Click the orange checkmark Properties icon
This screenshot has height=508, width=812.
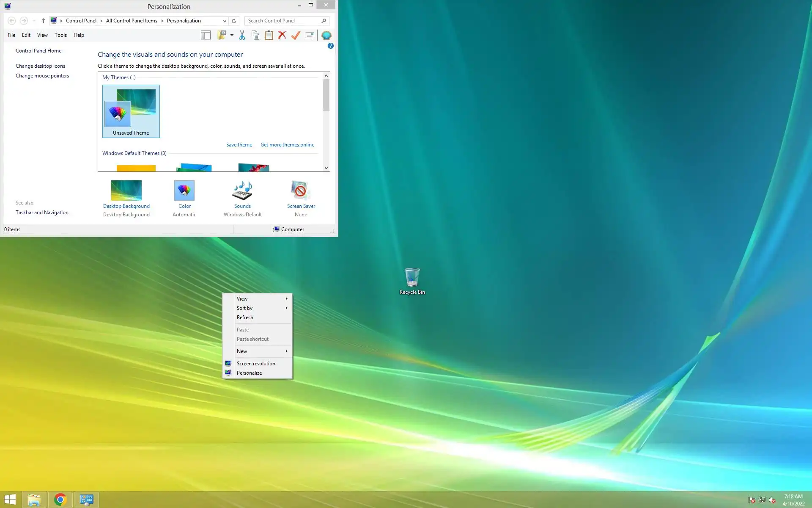(296, 35)
